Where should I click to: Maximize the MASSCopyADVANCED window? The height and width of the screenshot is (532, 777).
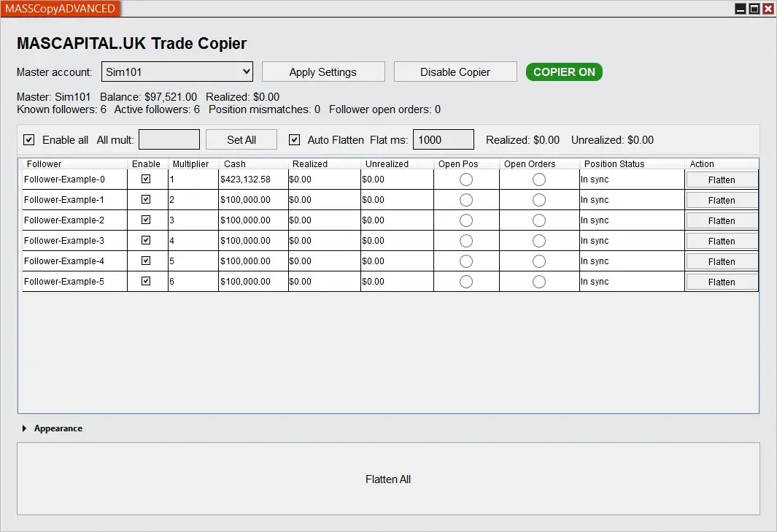click(754, 9)
